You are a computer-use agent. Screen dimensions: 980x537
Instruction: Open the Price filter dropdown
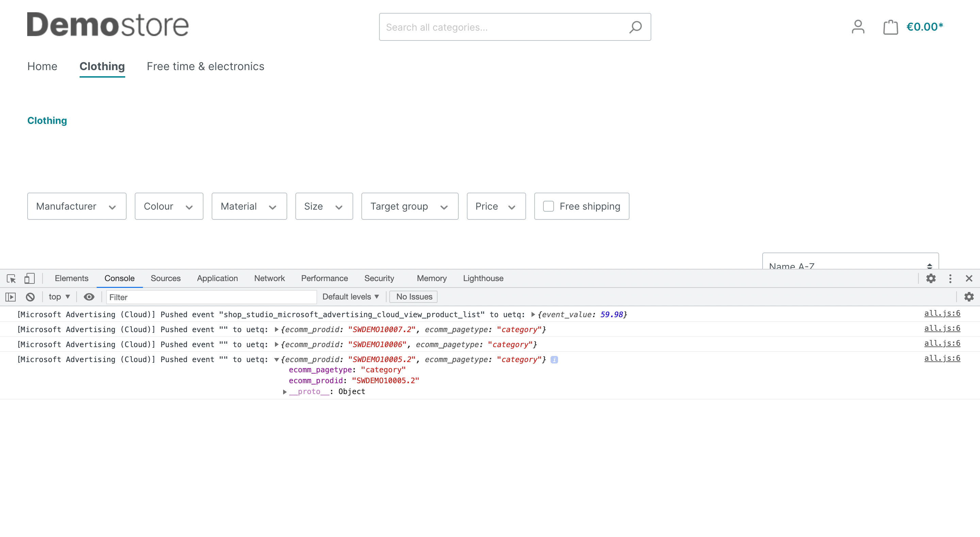[496, 206]
